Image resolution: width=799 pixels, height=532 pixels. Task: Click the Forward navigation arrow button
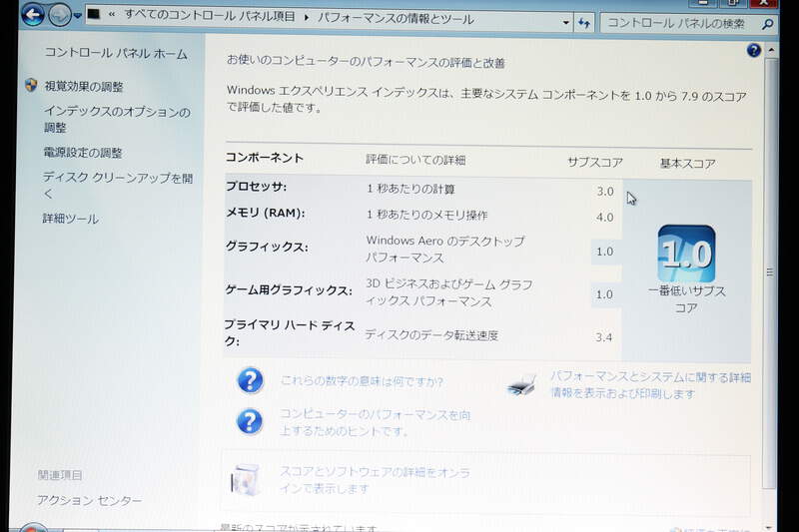click(59, 15)
